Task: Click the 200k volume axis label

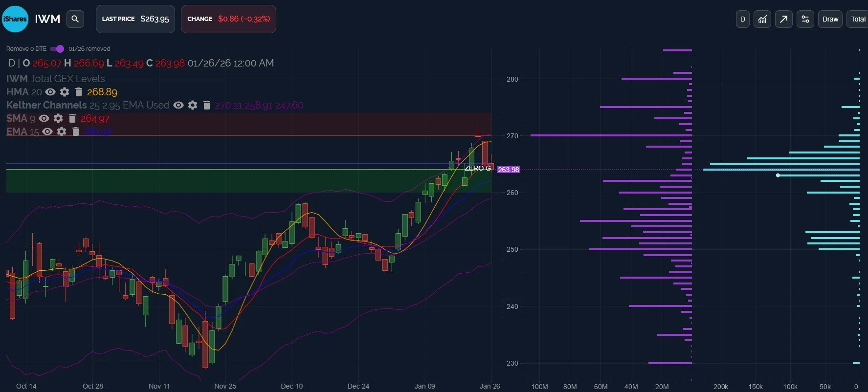Action: (721, 387)
